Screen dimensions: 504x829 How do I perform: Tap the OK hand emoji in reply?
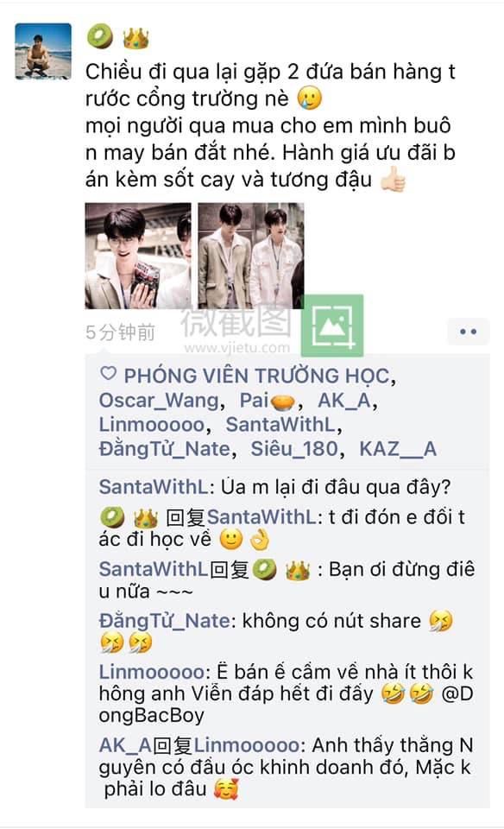pyautogui.click(x=260, y=540)
